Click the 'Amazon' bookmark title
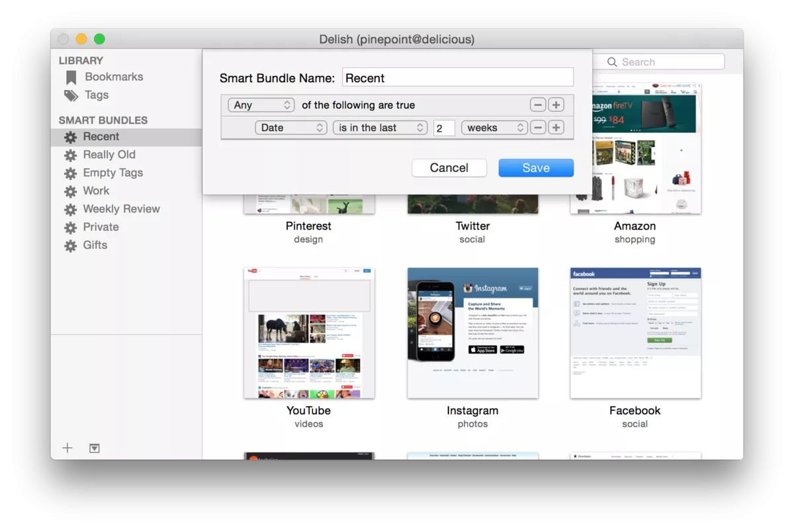794x532 pixels. click(635, 226)
